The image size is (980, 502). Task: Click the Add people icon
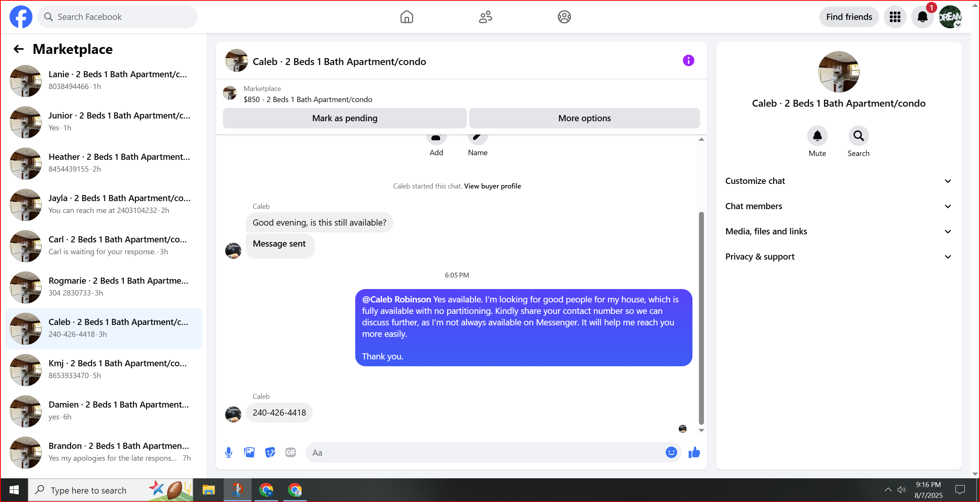click(436, 139)
